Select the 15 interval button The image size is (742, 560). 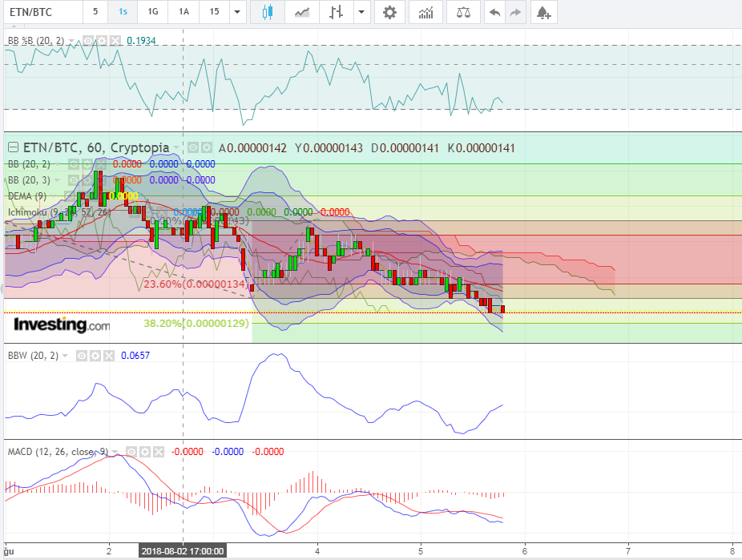(215, 12)
